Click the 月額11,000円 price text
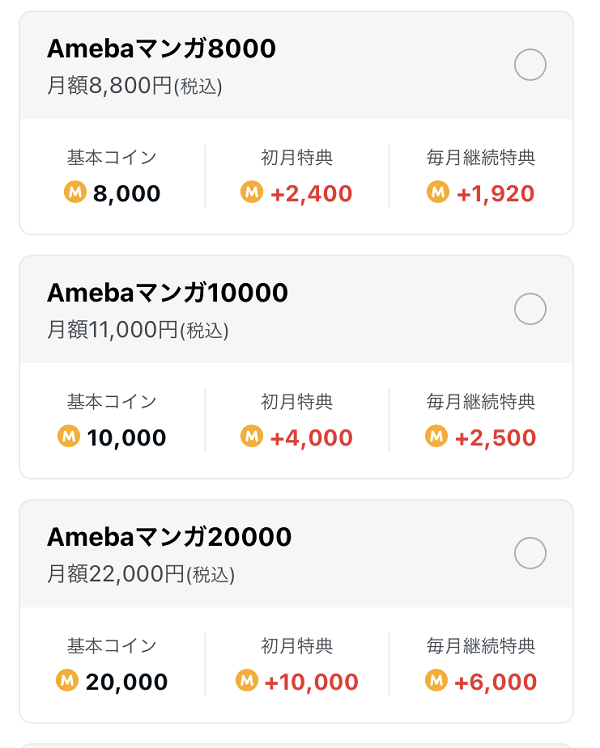Screen dimensions: 600x748 point(113,330)
